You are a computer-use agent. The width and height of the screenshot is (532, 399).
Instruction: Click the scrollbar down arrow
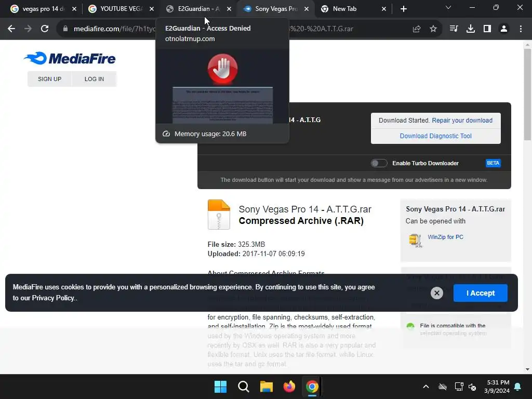coord(527,369)
